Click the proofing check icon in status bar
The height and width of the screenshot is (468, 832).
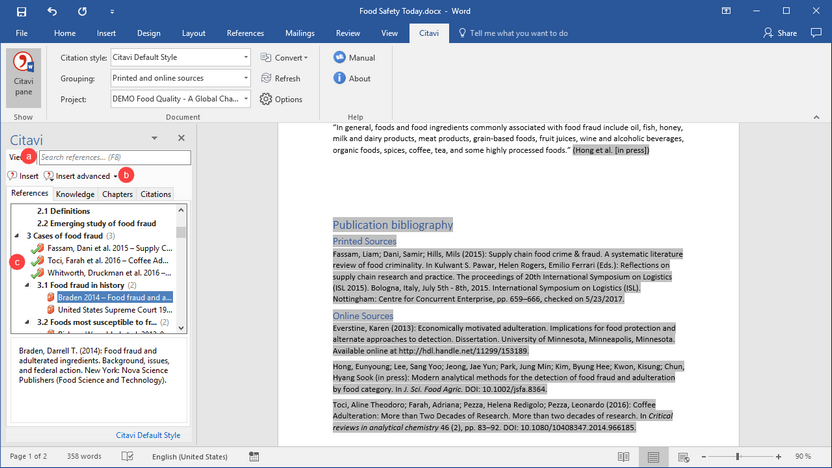(127, 456)
